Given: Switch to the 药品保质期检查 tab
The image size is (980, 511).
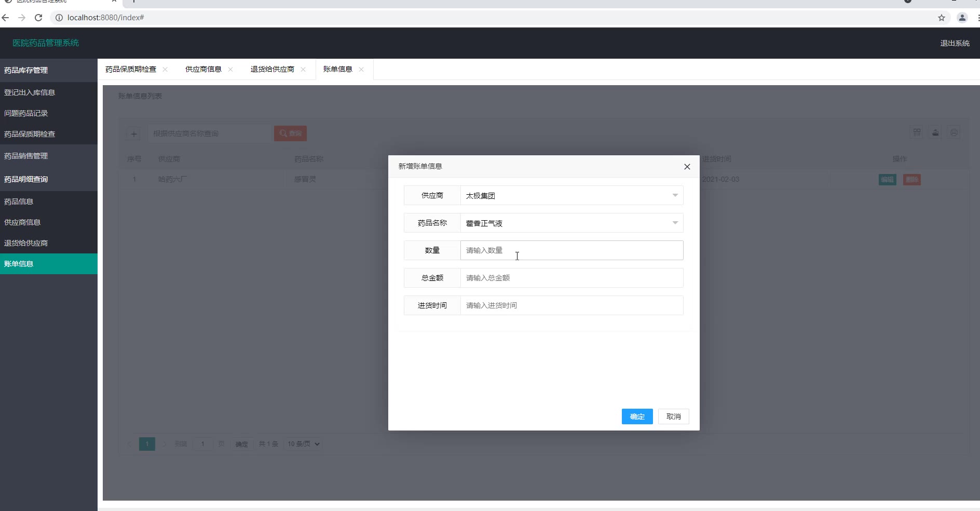Looking at the screenshot, I should 131,69.
